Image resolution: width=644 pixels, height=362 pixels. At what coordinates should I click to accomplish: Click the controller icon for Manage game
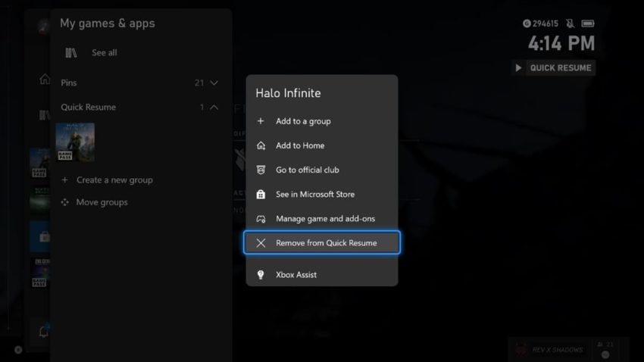point(261,219)
